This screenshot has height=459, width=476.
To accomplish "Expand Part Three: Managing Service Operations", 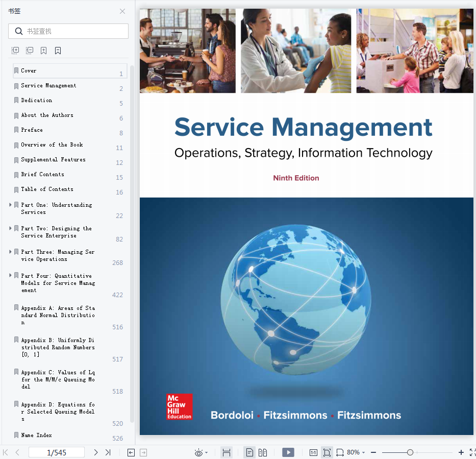I will coord(10,252).
